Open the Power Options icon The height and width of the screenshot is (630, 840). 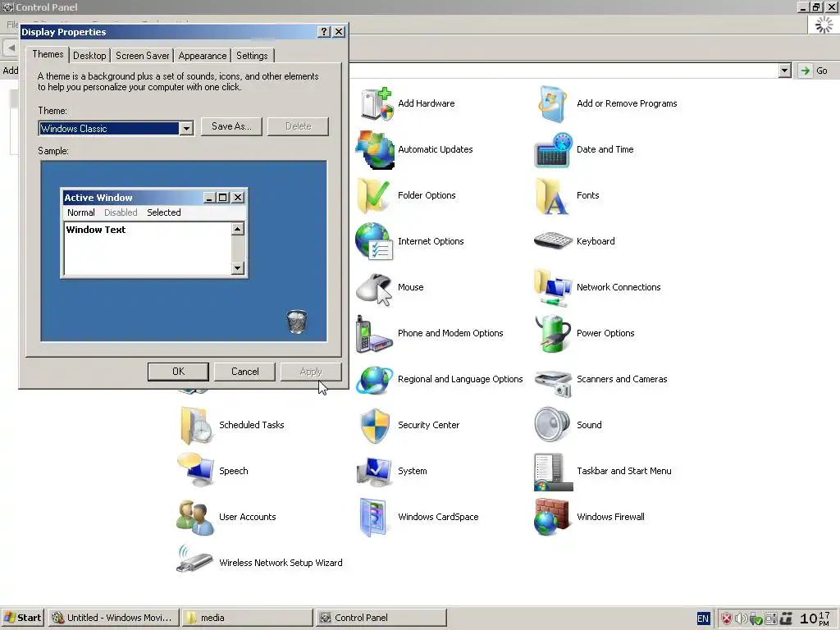(553, 334)
